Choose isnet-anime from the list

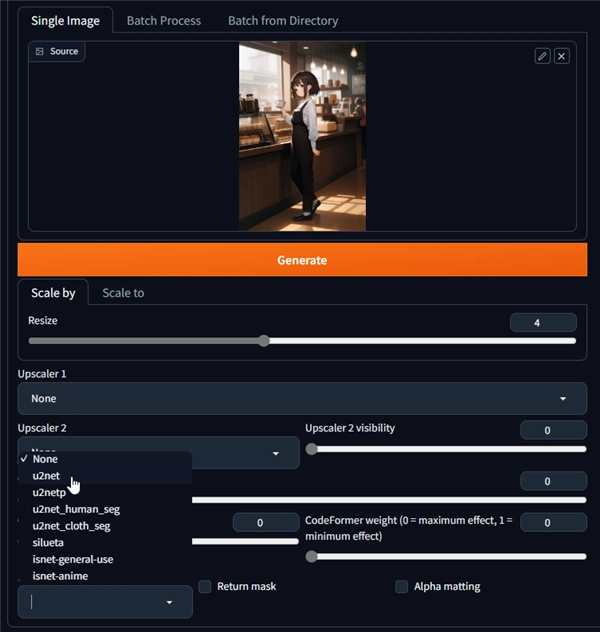[x=105, y=576]
